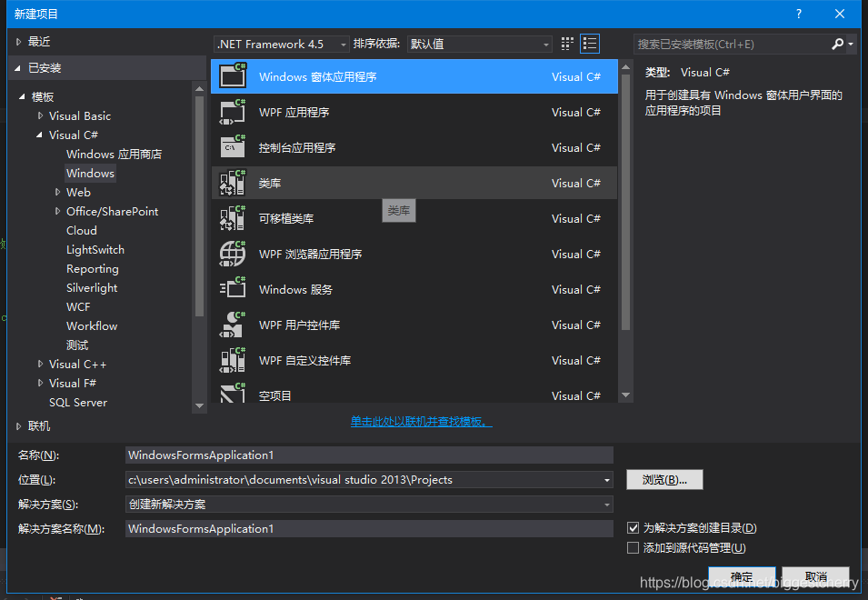Select the 测试 tree item
The width and height of the screenshot is (868, 600).
(77, 345)
